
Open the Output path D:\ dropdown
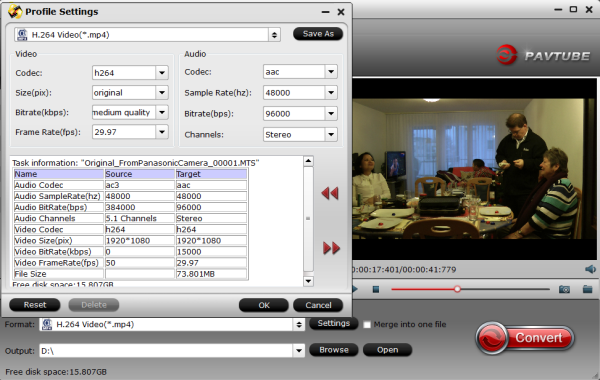click(298, 351)
